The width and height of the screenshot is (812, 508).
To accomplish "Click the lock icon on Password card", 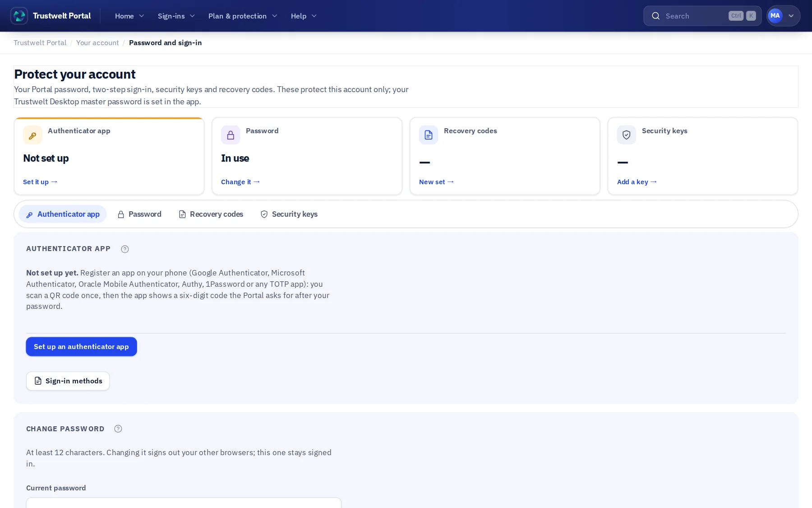I will point(231,135).
